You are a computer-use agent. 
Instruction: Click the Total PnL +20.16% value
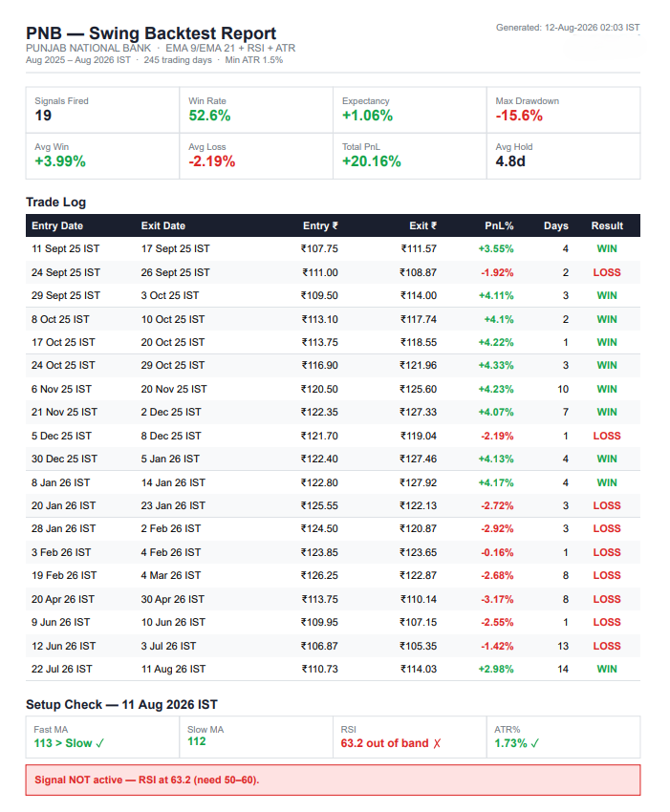click(371, 161)
